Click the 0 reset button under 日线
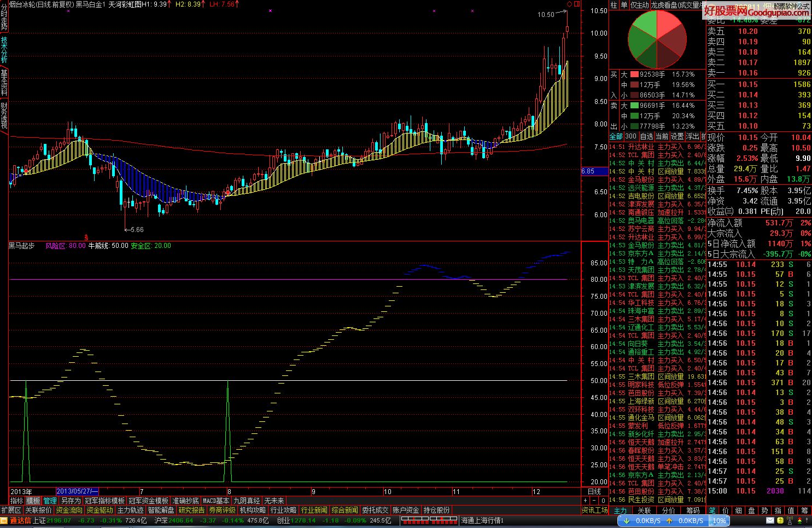 603,500
